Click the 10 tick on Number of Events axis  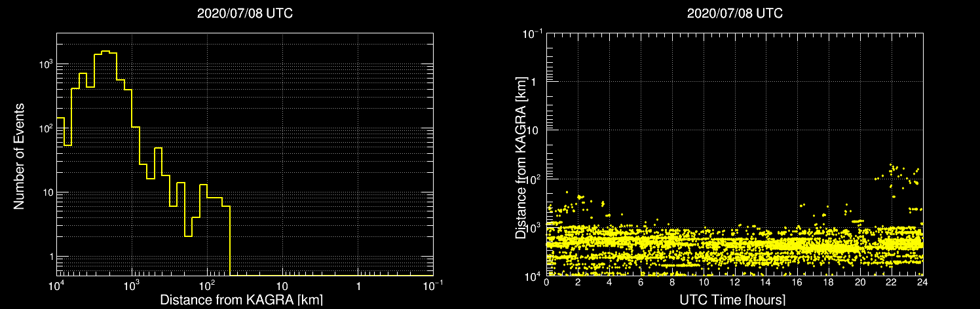[47, 192]
